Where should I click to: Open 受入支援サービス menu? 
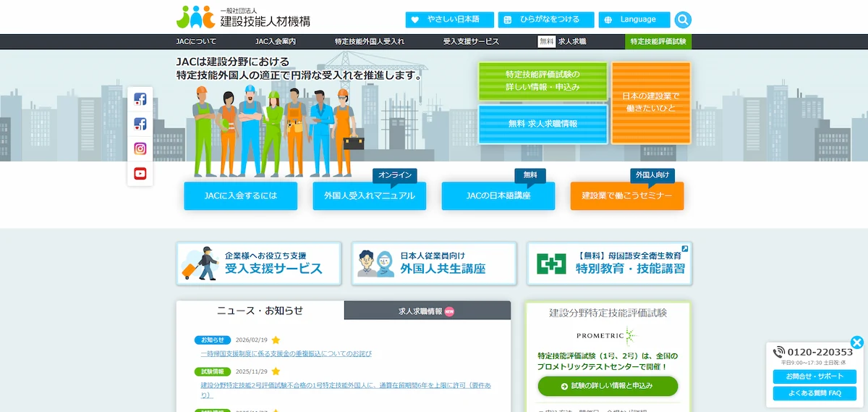472,42
